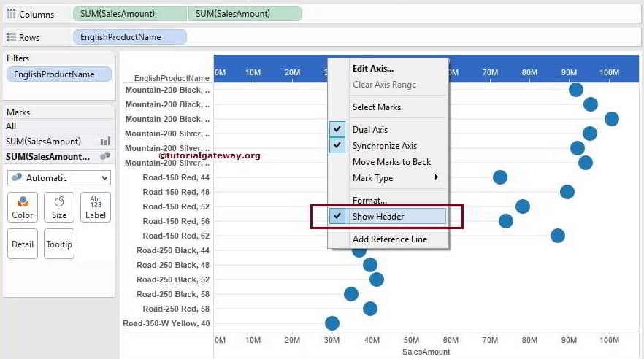Screen dimensions: 644x359
Task: Click the Road-350-W Yellow, 40 row label
Action: 166,323
